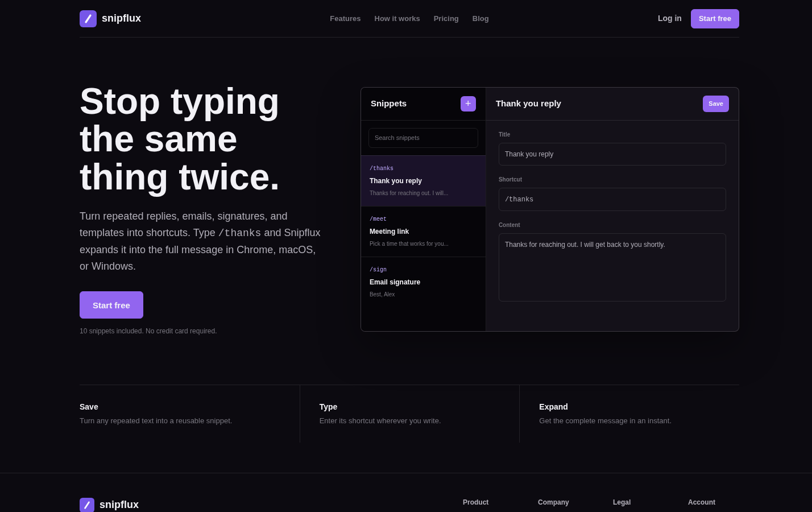Click 'Get the complete message' text
The height and width of the screenshot is (512, 812).
pyautogui.click(x=605, y=421)
